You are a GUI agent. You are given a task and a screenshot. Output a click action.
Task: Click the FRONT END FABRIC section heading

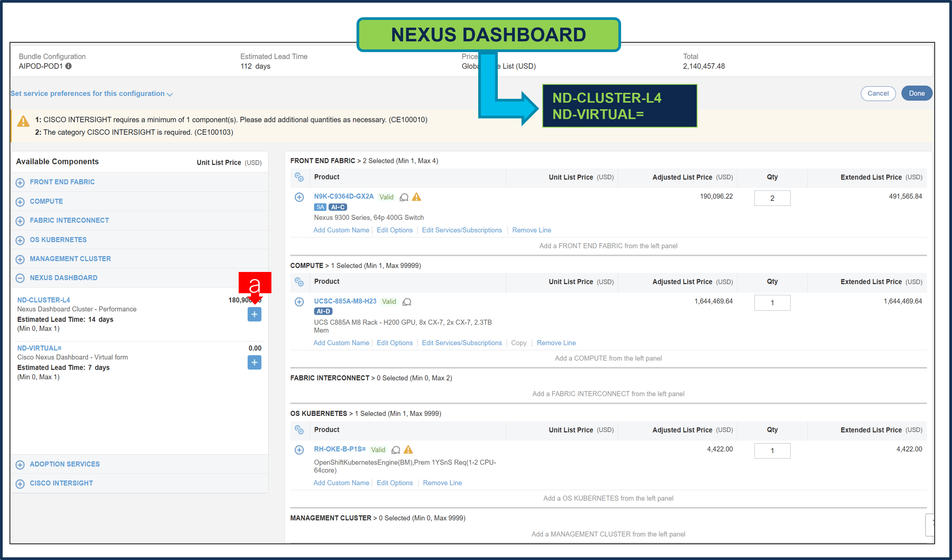coord(323,161)
